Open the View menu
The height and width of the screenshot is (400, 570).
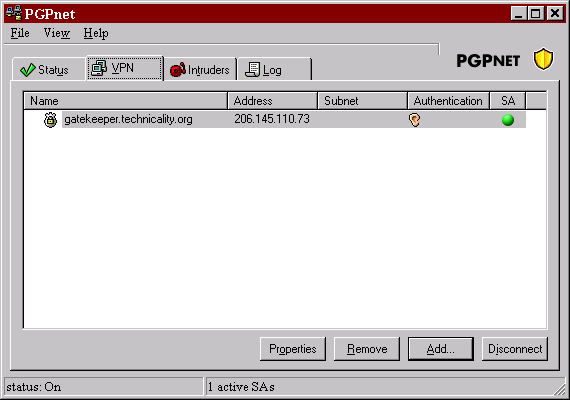coord(57,33)
